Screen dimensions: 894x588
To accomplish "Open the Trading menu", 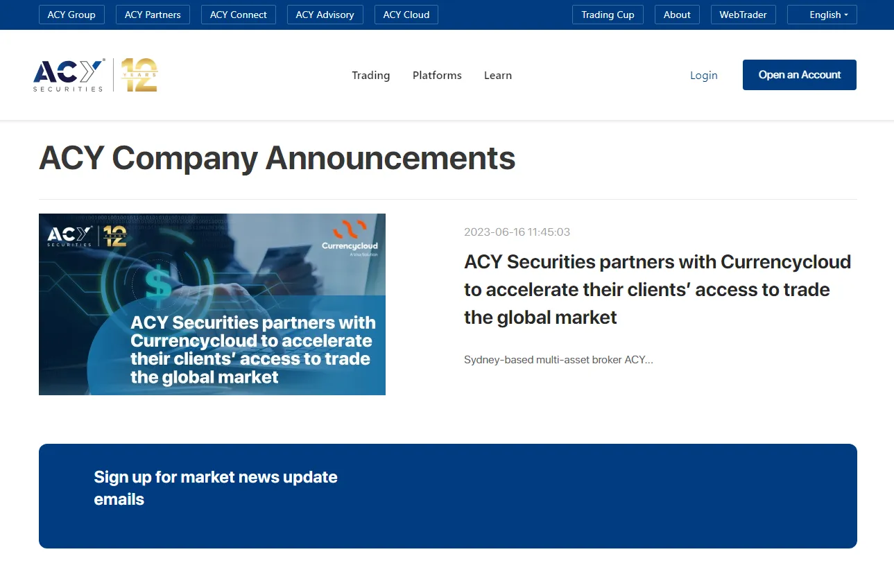I will pyautogui.click(x=371, y=76).
